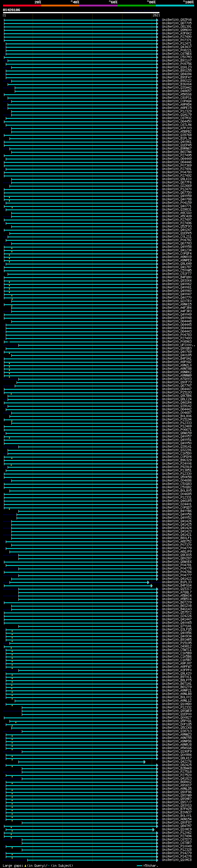Click the label UniRef100_Q8W159
This screenshot has height=868, width=197.
(x=177, y=433)
